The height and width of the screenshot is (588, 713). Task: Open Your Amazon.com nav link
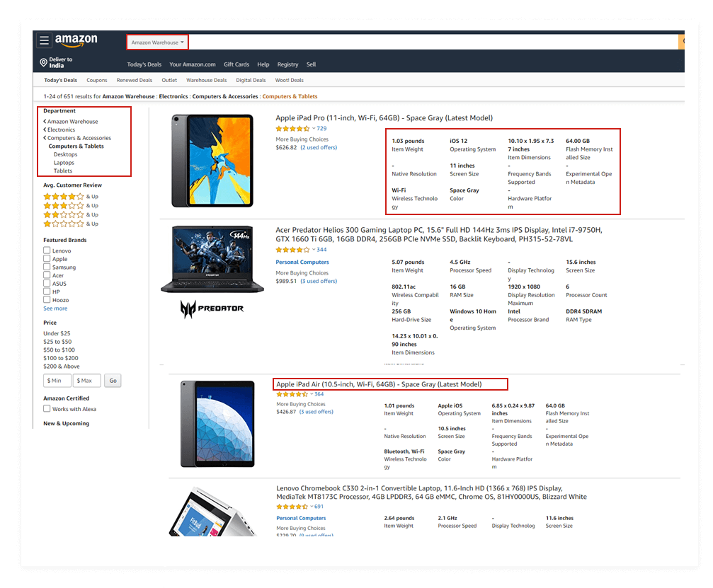click(x=193, y=64)
